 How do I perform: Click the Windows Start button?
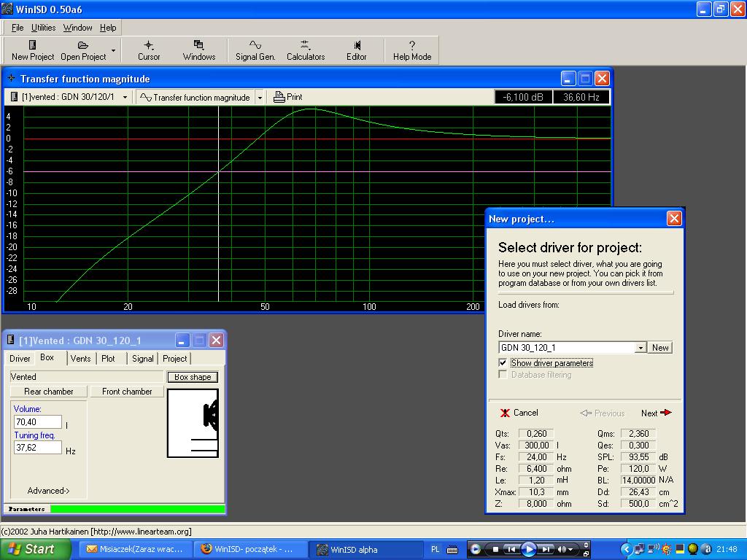36,549
